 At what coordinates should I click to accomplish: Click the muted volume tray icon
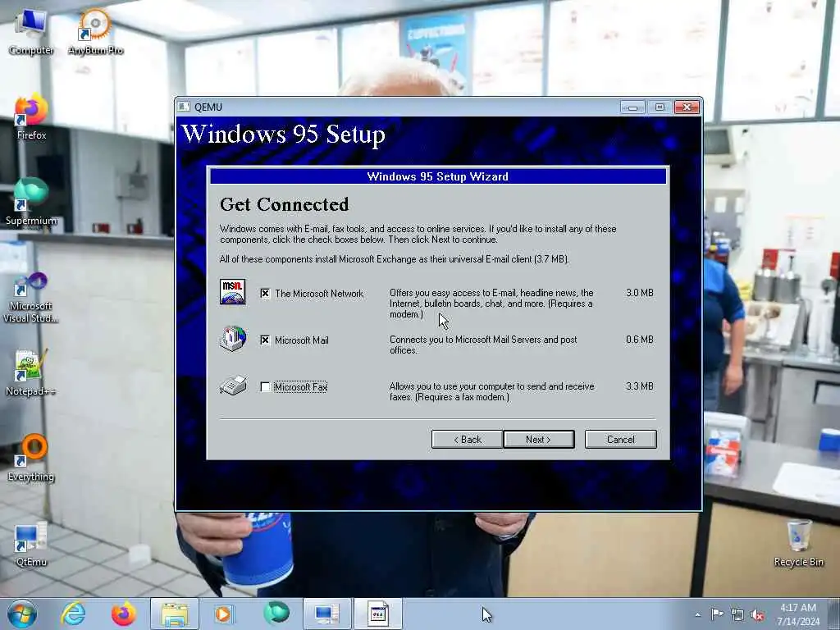pos(757,615)
